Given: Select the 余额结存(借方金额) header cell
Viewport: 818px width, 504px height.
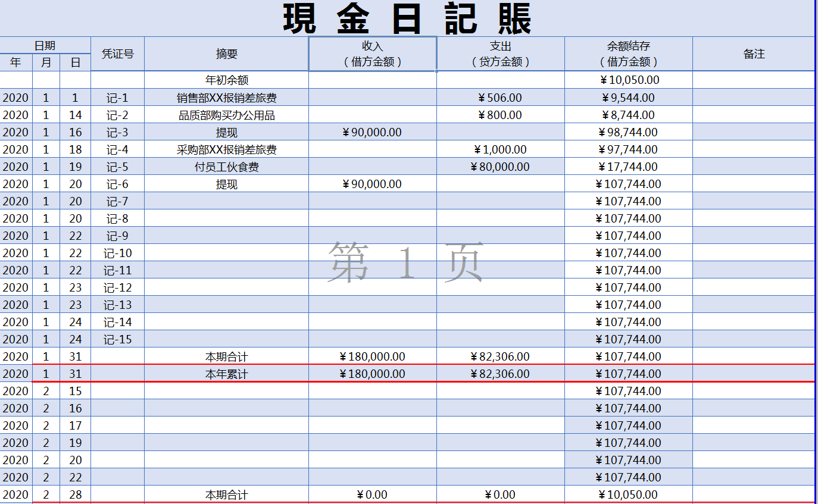Looking at the screenshot, I should 629,54.
